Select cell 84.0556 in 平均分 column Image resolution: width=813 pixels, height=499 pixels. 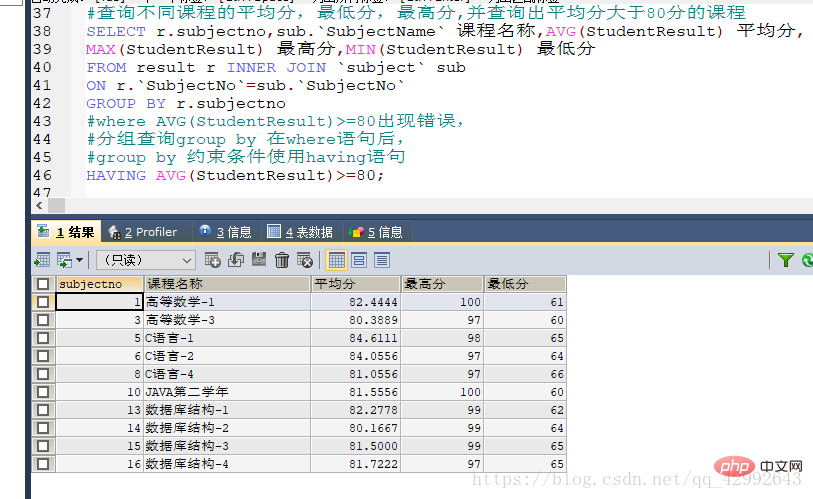click(x=356, y=356)
